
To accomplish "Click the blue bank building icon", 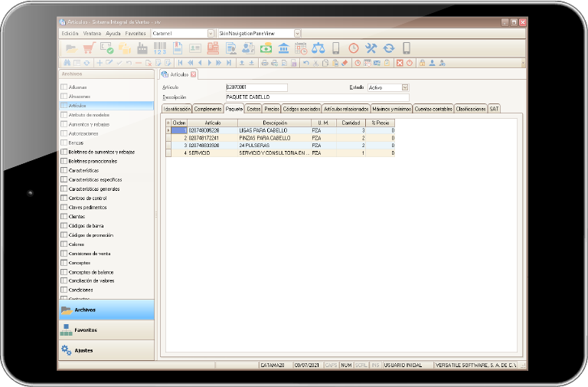I will tap(283, 48).
